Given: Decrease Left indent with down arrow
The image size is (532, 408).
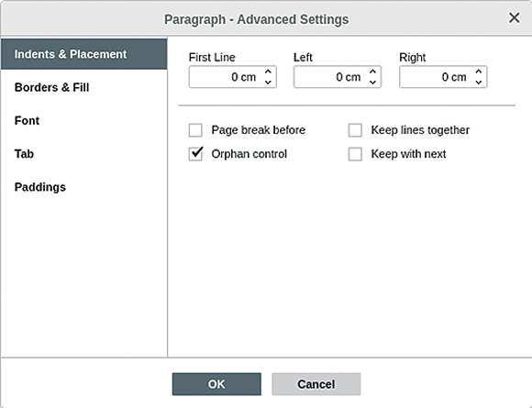Looking at the screenshot, I should pyautogui.click(x=372, y=83).
